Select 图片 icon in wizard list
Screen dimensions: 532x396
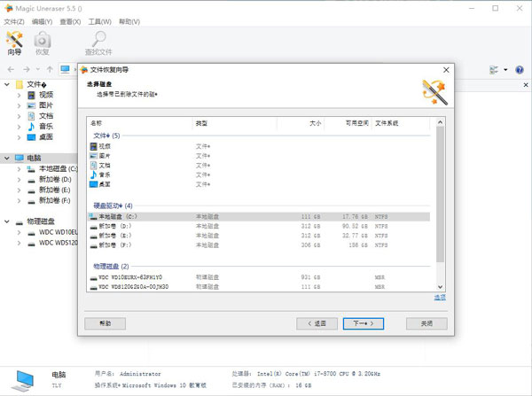pos(94,156)
